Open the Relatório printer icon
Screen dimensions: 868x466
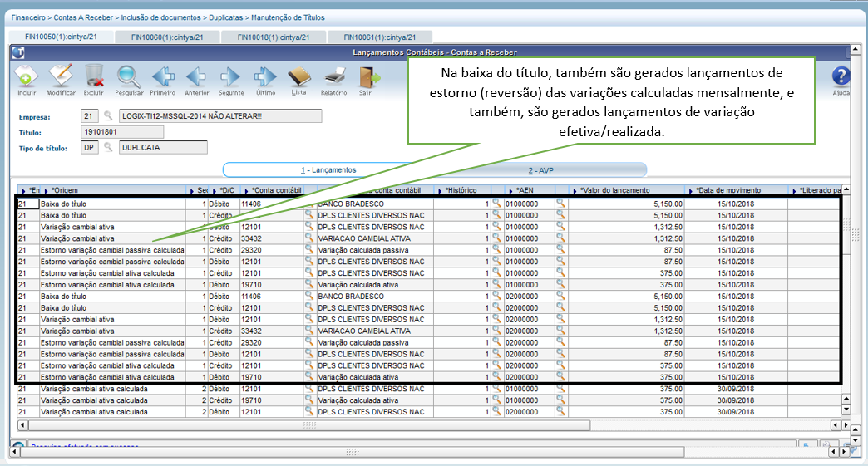tap(333, 76)
